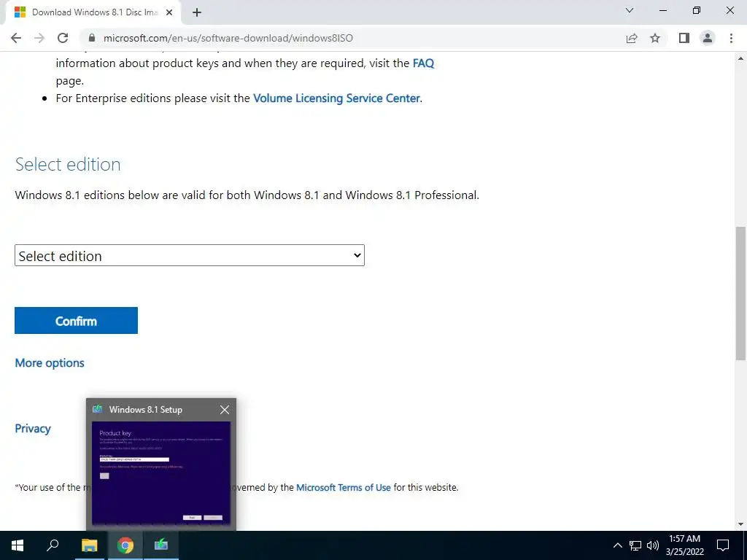This screenshot has width=747, height=560.
Task: Open the FAQ page link
Action: point(423,63)
